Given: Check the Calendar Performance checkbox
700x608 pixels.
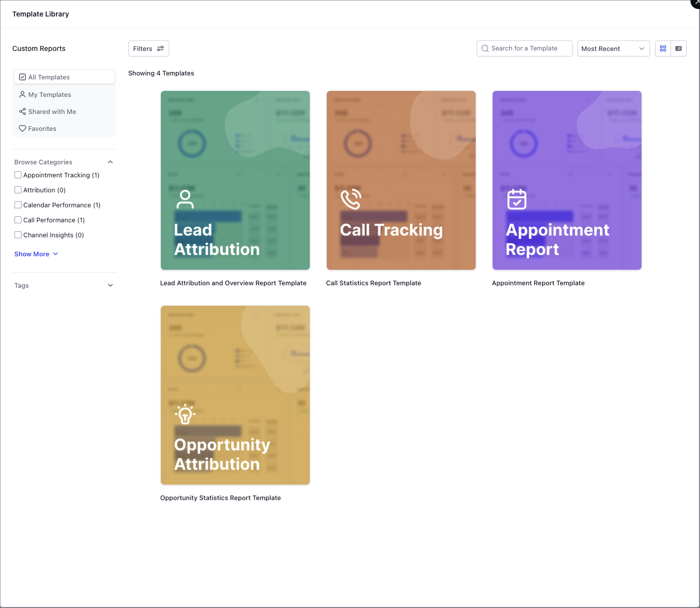Looking at the screenshot, I should pyautogui.click(x=18, y=205).
